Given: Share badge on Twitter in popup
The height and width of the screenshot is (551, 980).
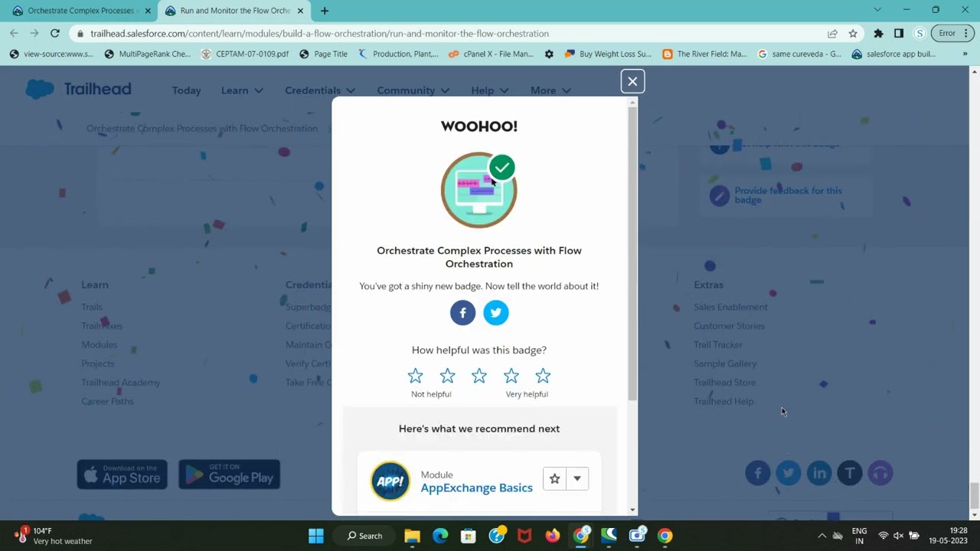Looking at the screenshot, I should [x=496, y=312].
